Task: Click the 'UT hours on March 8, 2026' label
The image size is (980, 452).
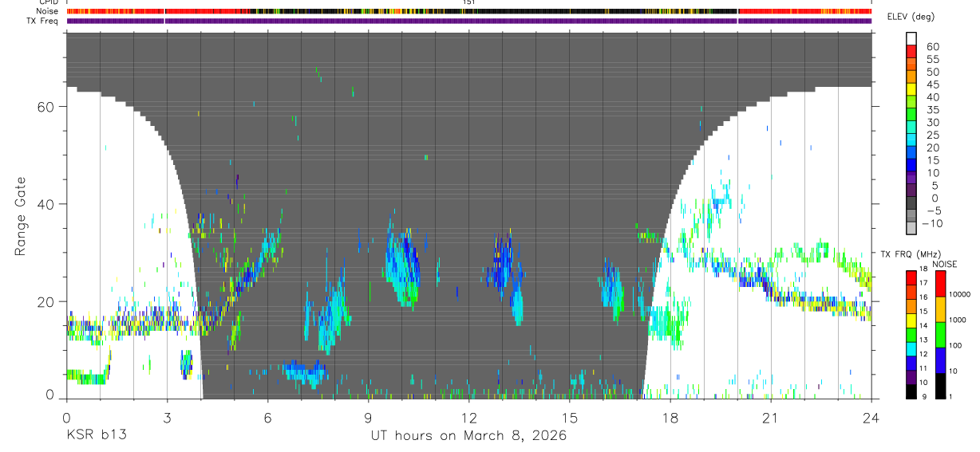Action: pos(468,435)
